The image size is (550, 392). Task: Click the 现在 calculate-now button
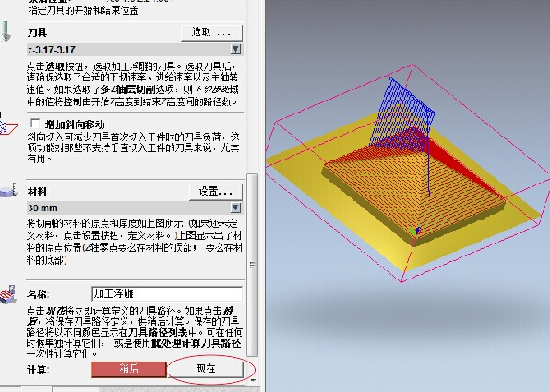pos(206,369)
